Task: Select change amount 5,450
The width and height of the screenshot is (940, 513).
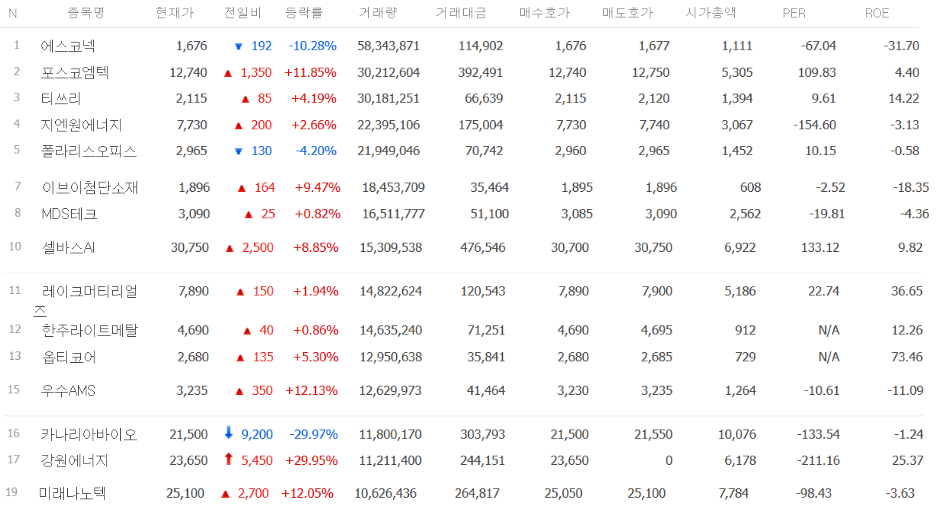Action: coord(257,461)
